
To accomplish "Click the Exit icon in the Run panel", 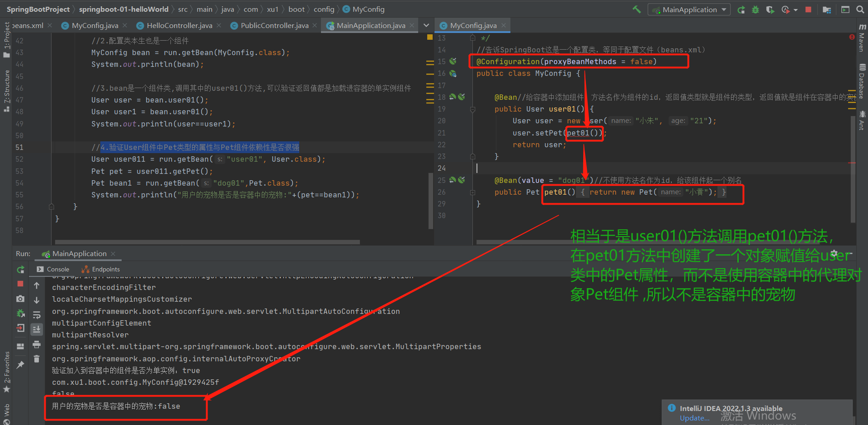I will click(20, 328).
